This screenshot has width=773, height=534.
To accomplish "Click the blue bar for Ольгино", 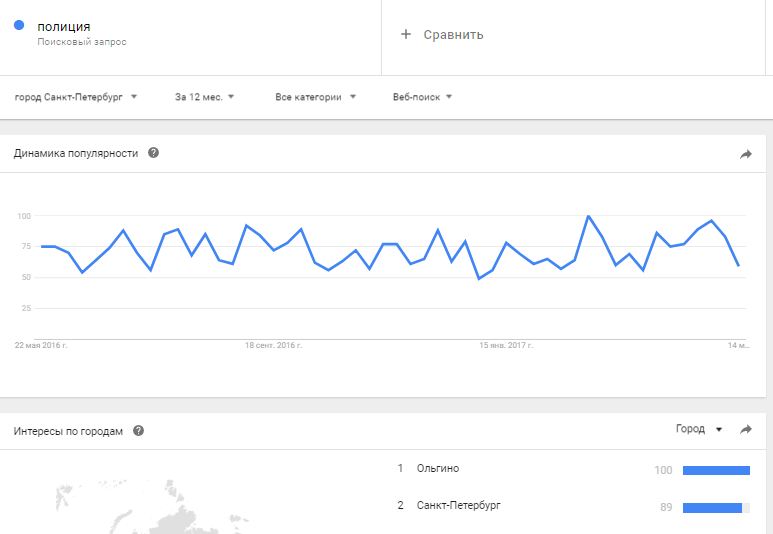I will [x=716, y=469].
